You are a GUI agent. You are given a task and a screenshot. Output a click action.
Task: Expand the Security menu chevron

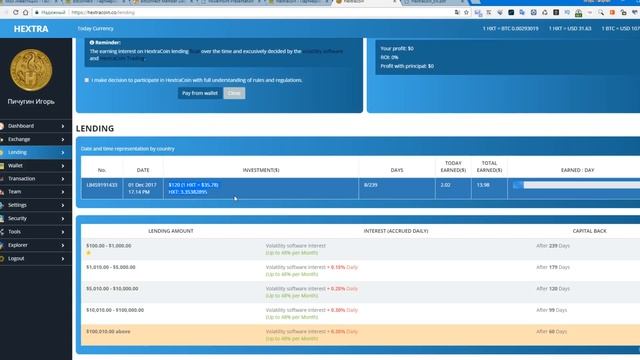(x=63, y=218)
